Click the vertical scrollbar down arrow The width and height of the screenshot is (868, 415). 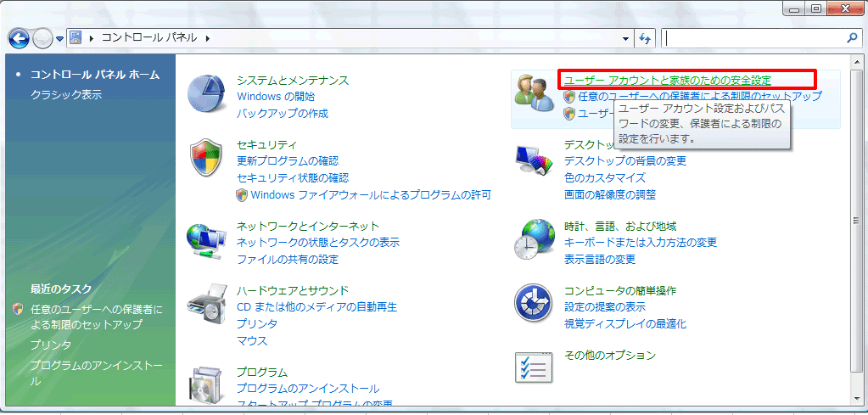tap(858, 398)
